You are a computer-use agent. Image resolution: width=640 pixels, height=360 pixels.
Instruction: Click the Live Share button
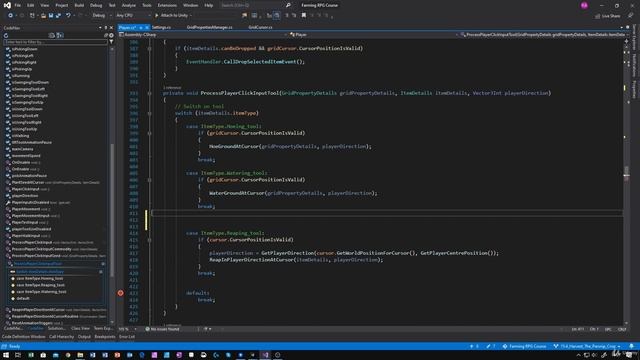tap(608, 16)
